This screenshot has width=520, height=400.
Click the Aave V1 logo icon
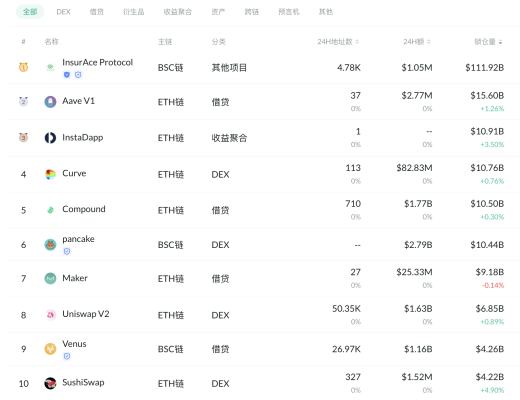(x=50, y=101)
